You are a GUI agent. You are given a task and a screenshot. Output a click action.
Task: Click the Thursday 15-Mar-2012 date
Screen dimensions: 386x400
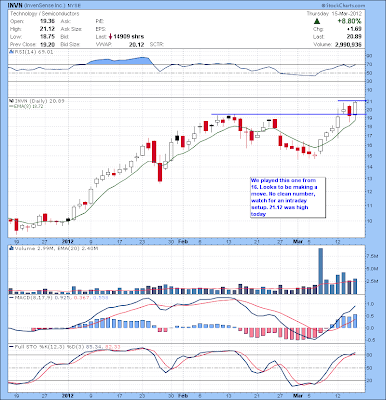334,14
